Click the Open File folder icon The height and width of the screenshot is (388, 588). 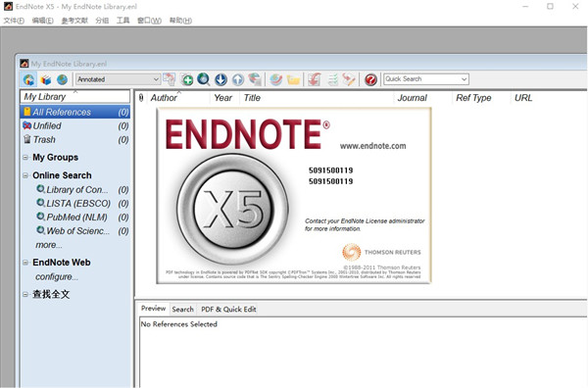293,79
